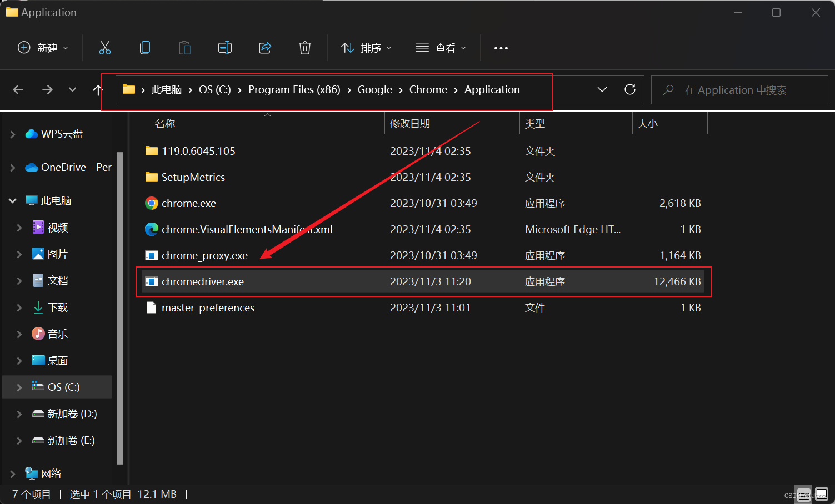
Task: Open the 排序 sort dropdown
Action: pos(366,48)
